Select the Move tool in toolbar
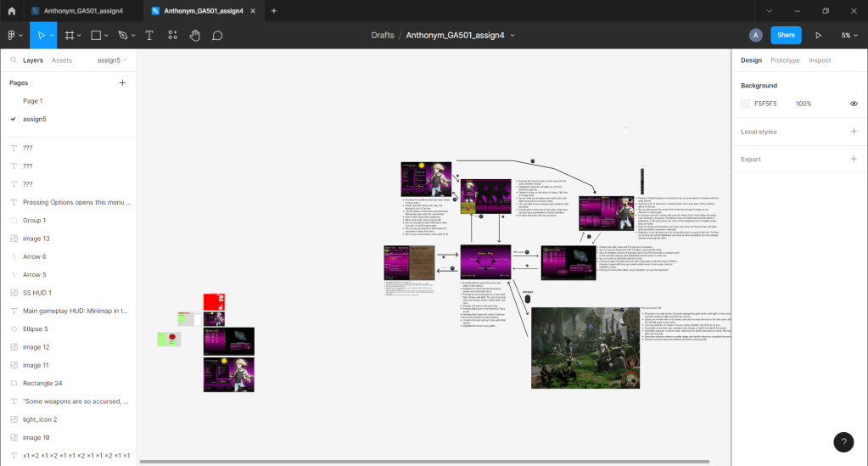 point(40,36)
